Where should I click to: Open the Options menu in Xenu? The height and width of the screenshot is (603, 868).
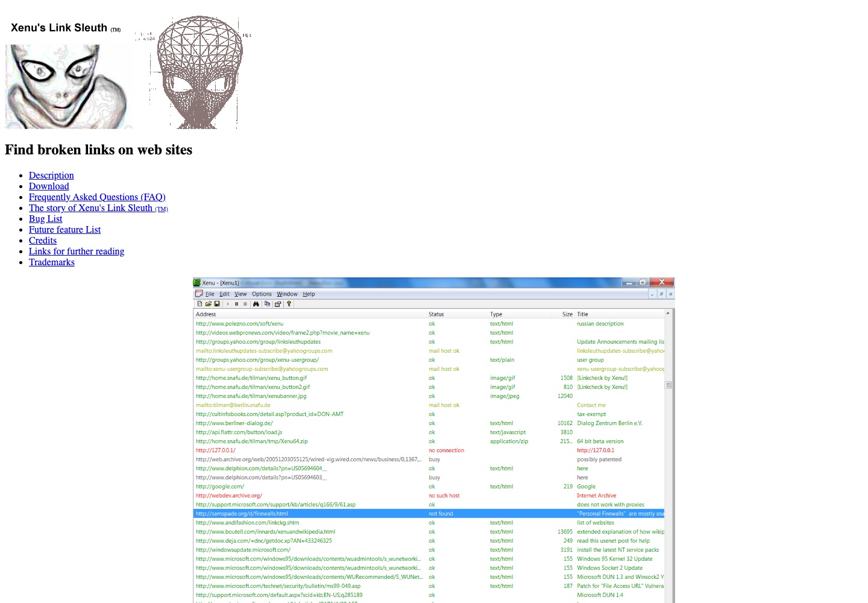click(x=262, y=294)
